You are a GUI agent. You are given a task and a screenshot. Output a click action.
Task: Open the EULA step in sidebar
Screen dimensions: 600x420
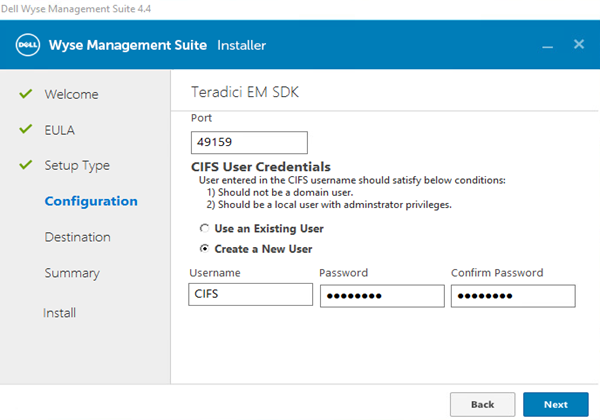[59, 130]
